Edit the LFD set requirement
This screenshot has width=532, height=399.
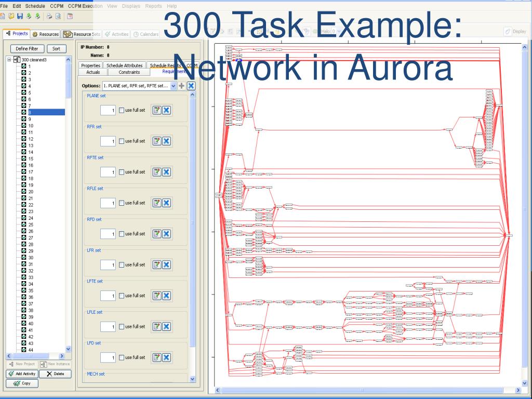tap(156, 357)
